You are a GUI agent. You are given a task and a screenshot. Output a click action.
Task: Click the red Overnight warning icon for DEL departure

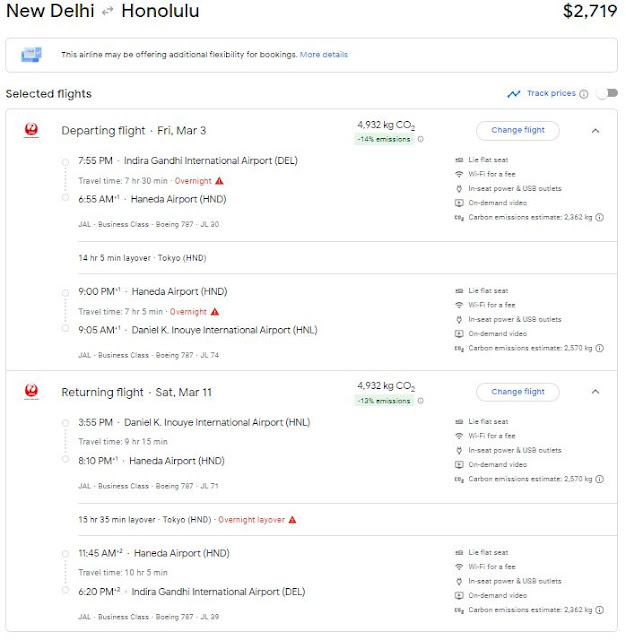(220, 181)
